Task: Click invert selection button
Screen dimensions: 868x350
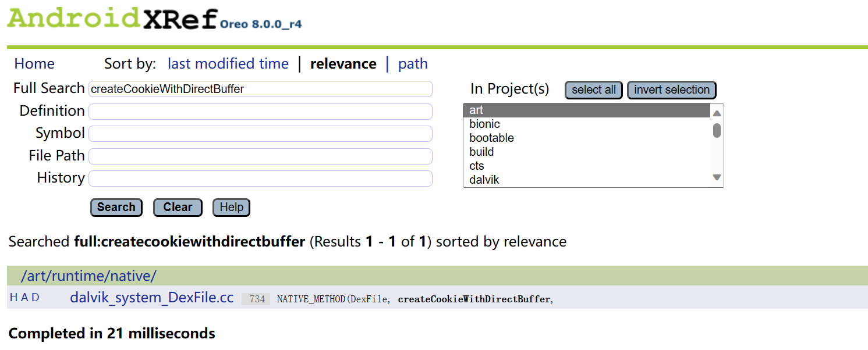Action: (x=672, y=90)
